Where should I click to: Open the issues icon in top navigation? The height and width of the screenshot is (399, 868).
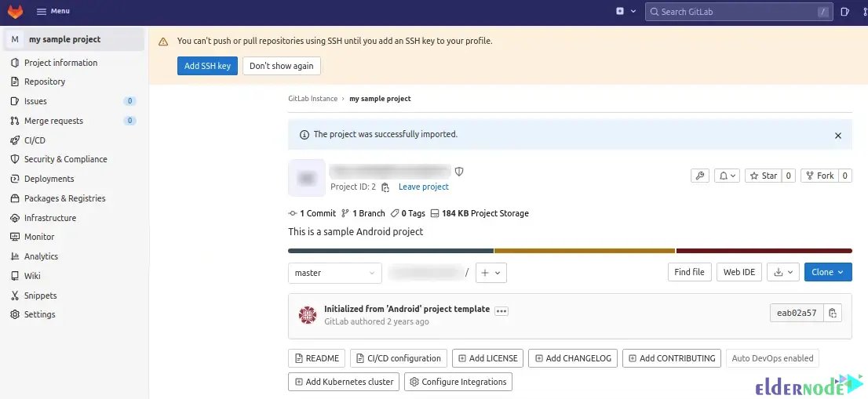click(844, 11)
